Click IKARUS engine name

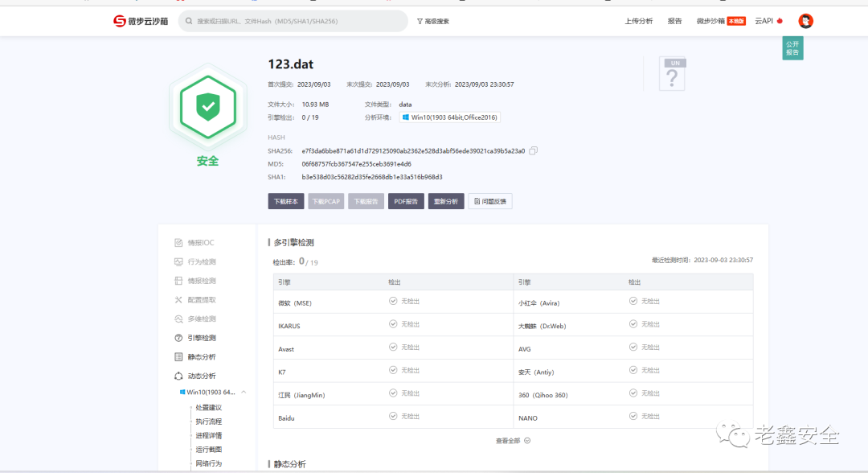(x=289, y=327)
